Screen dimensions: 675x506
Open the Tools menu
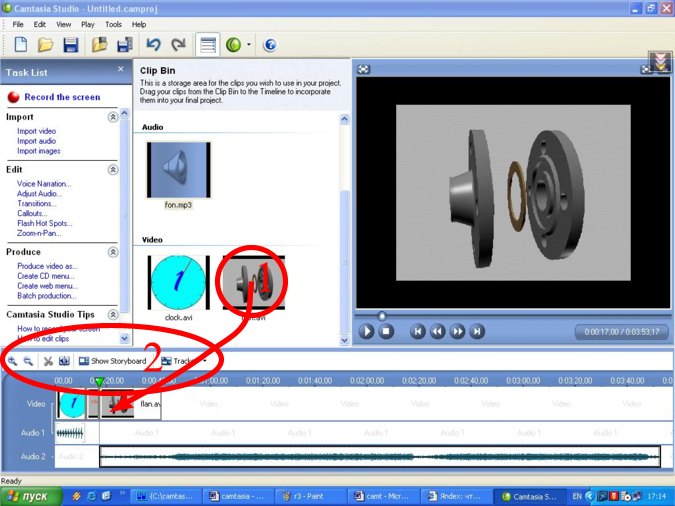coord(113,24)
